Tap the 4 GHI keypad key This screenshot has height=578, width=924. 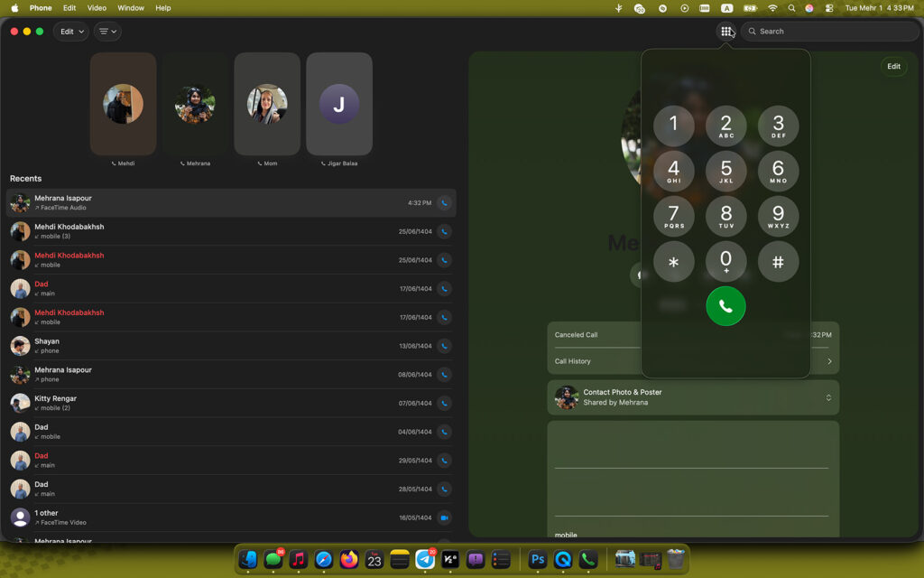coord(673,171)
